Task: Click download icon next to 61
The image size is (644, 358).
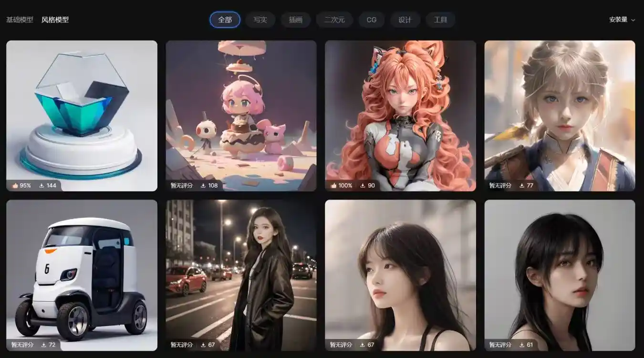Action: coord(521,345)
